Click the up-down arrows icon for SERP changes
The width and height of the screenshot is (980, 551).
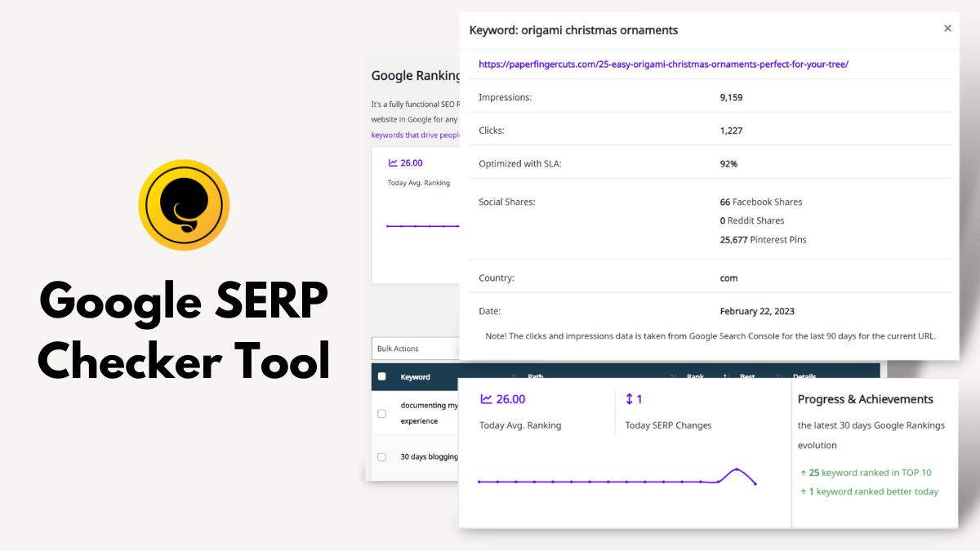[630, 399]
